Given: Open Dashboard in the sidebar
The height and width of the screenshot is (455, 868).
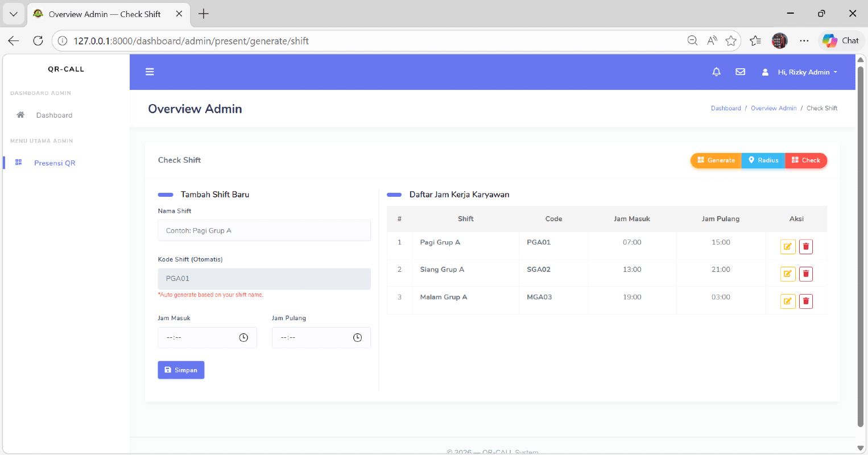Looking at the screenshot, I should coord(54,115).
